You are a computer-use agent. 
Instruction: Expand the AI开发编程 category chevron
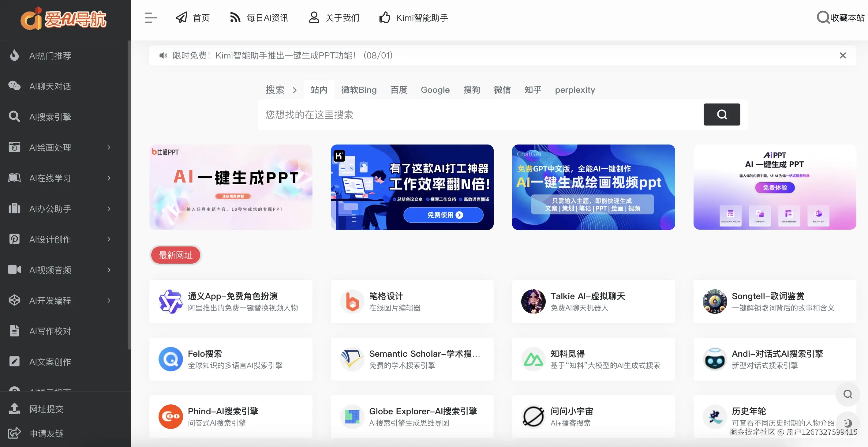108,300
